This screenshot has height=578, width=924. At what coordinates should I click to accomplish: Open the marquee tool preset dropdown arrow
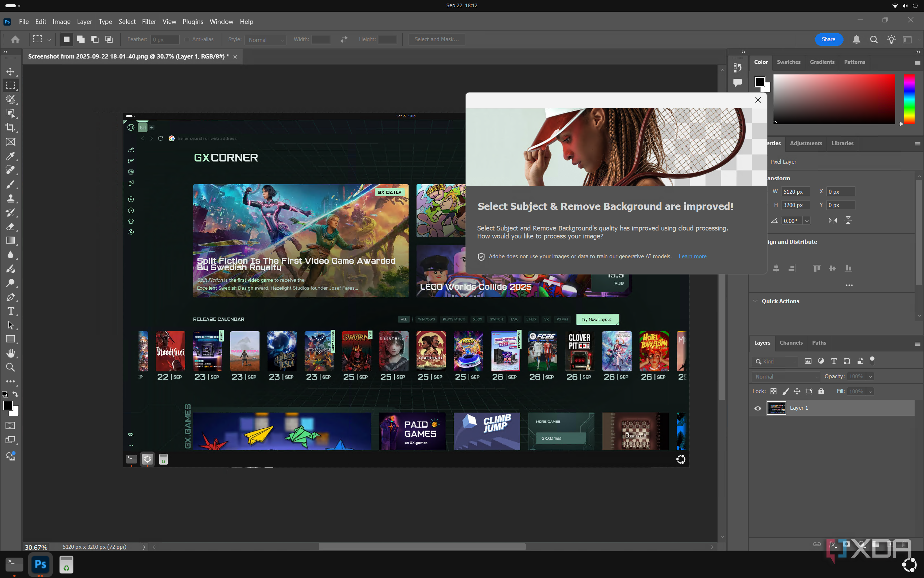click(x=49, y=40)
